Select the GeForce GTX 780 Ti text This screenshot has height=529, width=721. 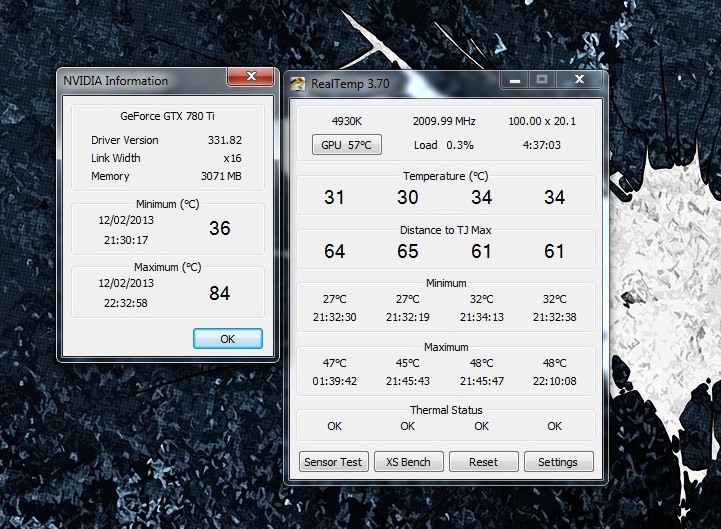tap(167, 116)
